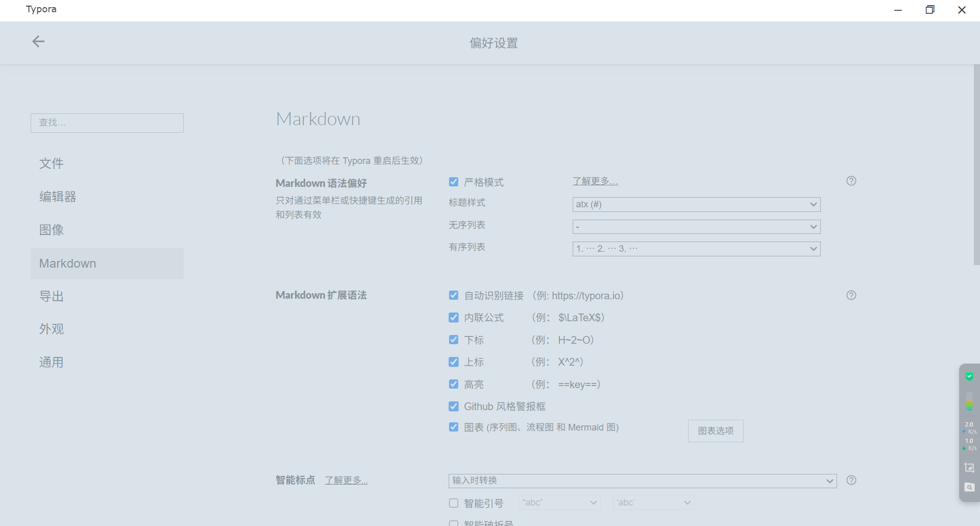The width and height of the screenshot is (980, 526).
Task: Enable 智能引号 checkbox
Action: click(453, 503)
